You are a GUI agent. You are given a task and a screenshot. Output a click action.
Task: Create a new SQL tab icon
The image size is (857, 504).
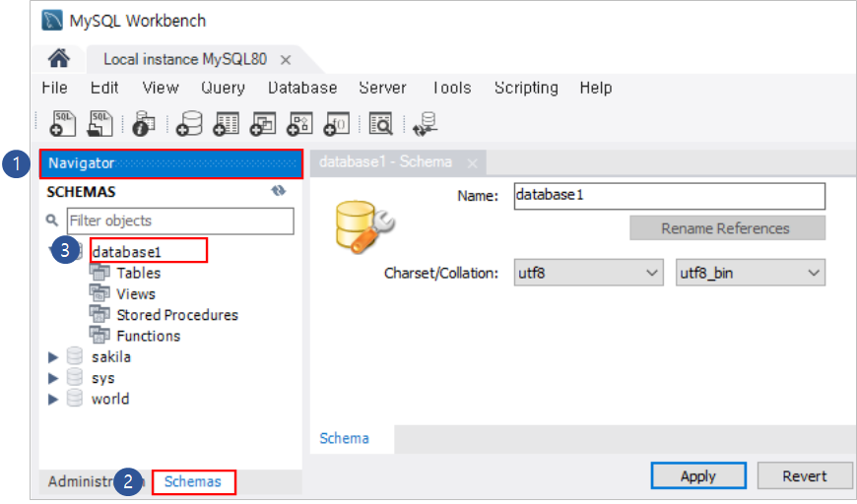click(x=62, y=123)
